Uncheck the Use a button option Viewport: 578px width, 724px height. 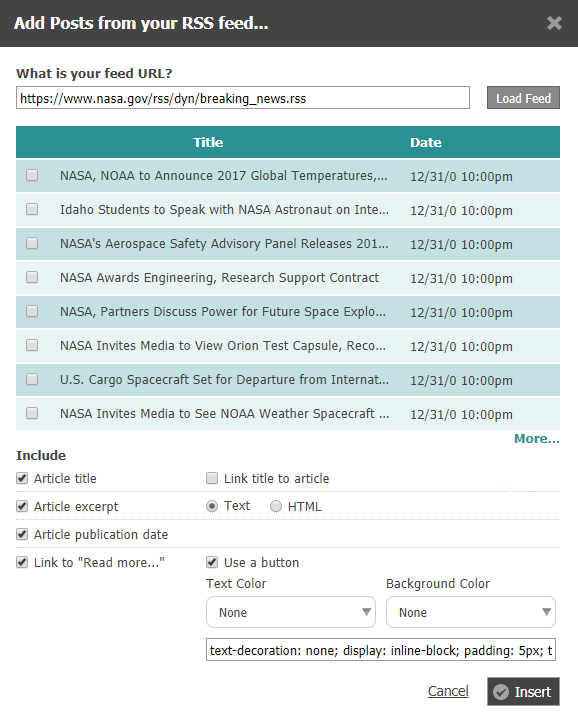point(212,562)
